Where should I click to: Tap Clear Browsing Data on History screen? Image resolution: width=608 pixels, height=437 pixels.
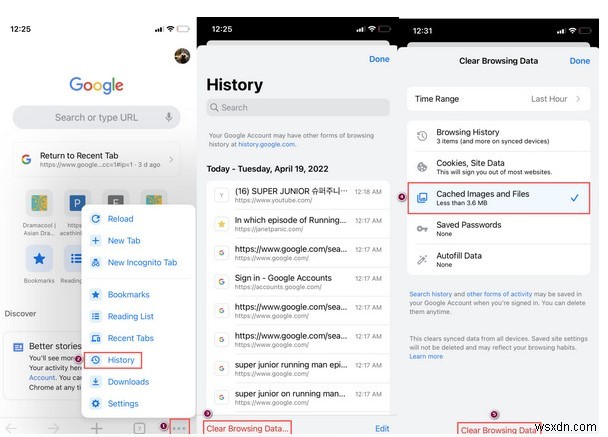pos(247,428)
